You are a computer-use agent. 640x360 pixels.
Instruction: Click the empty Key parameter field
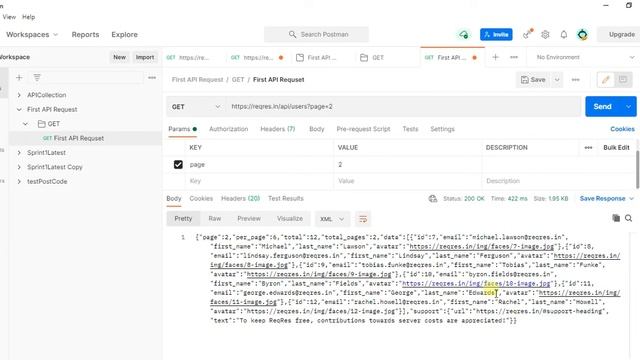[x=260, y=181]
